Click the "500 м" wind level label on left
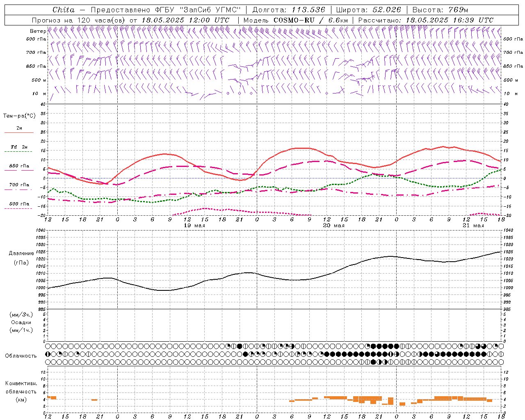The width and height of the screenshot is (525, 420). click(39, 80)
